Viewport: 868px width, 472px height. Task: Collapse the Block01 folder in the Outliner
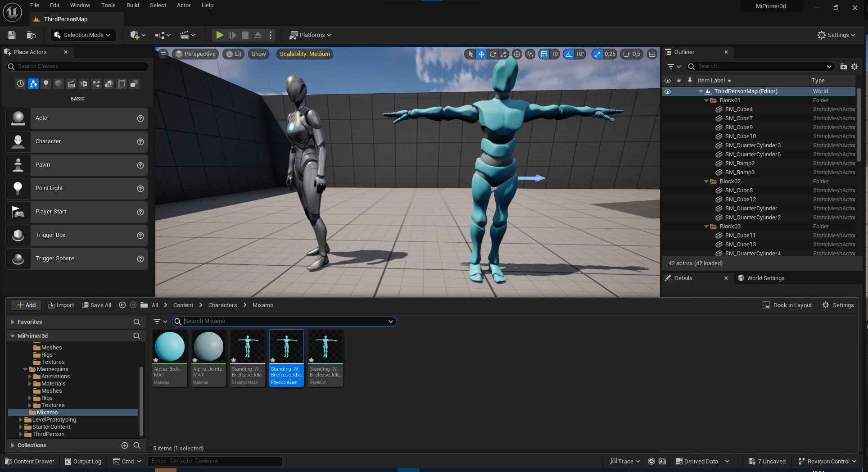click(x=706, y=100)
